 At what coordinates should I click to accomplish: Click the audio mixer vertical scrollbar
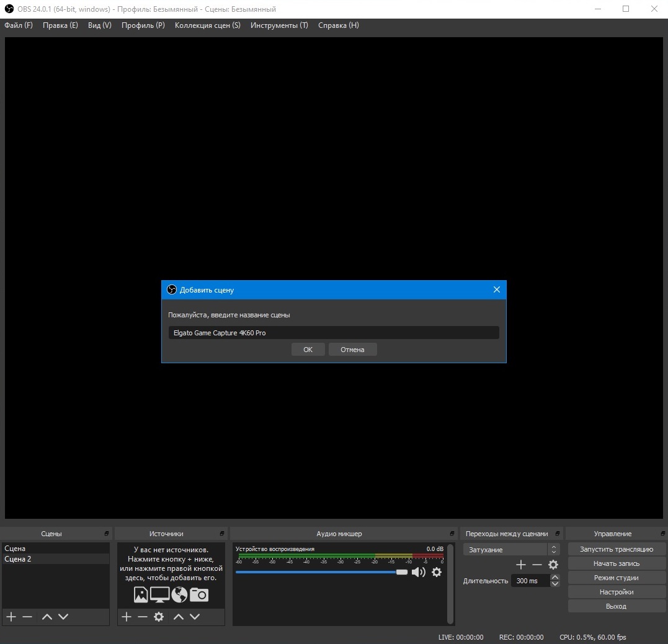pos(450,584)
